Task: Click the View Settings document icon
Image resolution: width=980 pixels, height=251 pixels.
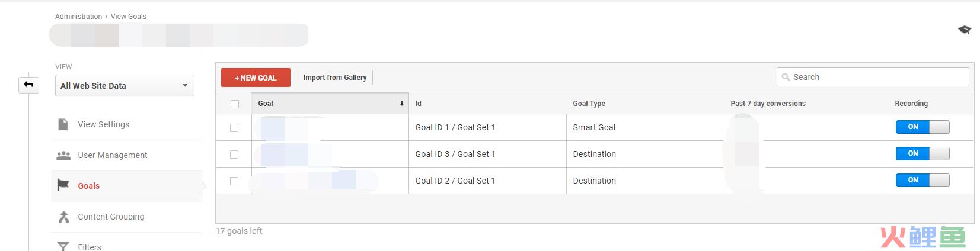Action: pos(63,124)
